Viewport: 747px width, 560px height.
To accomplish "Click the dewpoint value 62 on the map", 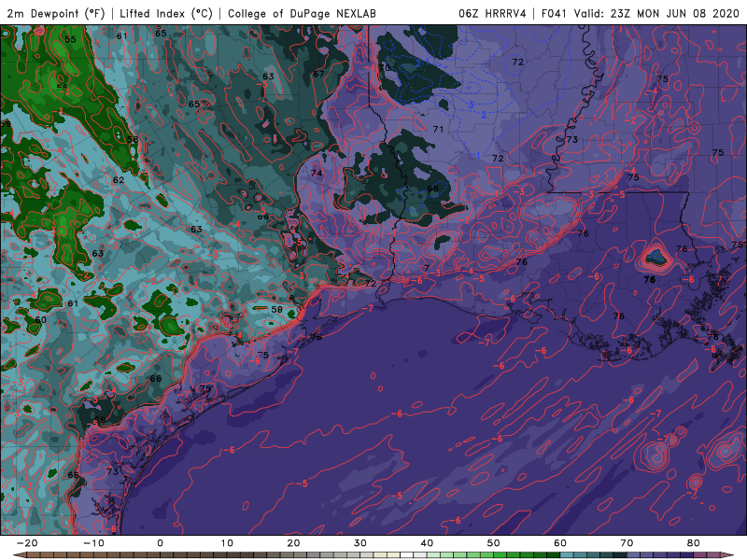I will 119,180.
